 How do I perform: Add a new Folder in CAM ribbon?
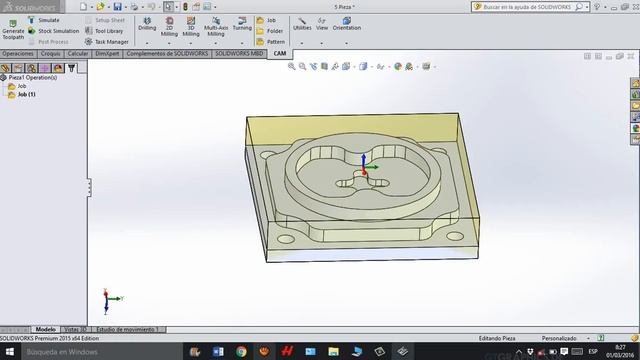(270, 31)
